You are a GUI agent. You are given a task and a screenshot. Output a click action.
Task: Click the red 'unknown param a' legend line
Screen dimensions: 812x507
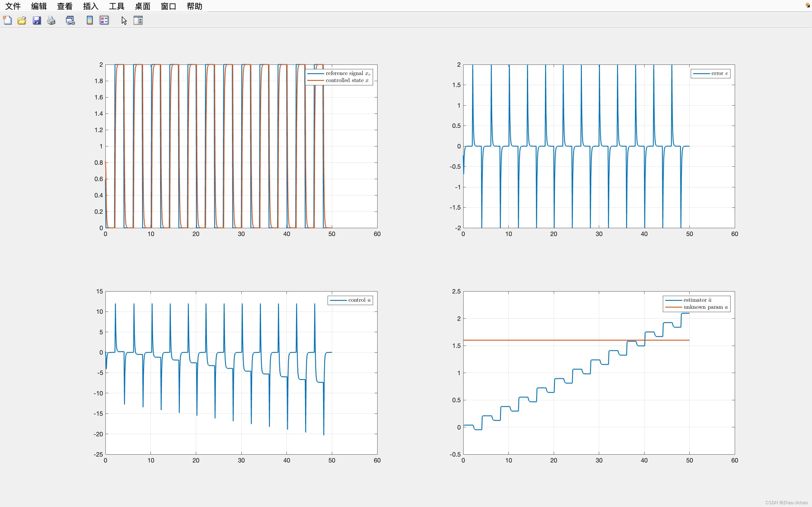pos(673,307)
